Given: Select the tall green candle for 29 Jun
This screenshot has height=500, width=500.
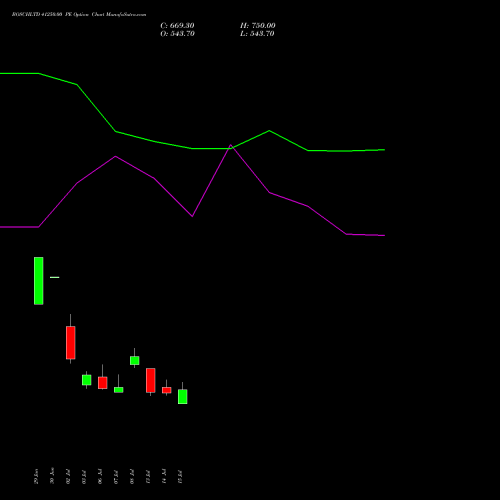Looking at the screenshot, I should [39, 281].
